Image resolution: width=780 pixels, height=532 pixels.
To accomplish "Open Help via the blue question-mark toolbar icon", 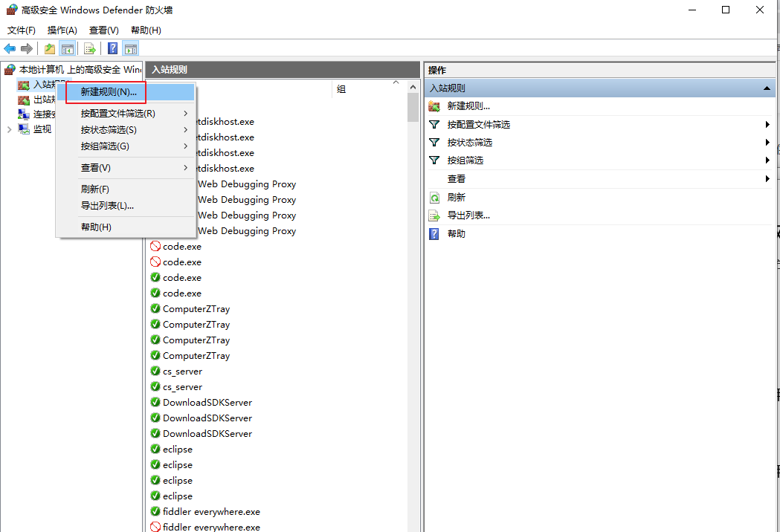I will (x=113, y=48).
